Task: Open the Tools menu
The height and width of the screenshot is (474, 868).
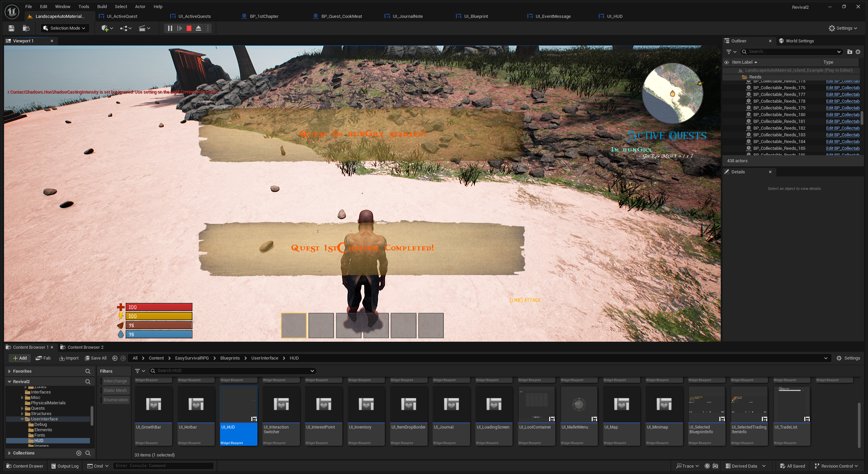Action: (84, 6)
